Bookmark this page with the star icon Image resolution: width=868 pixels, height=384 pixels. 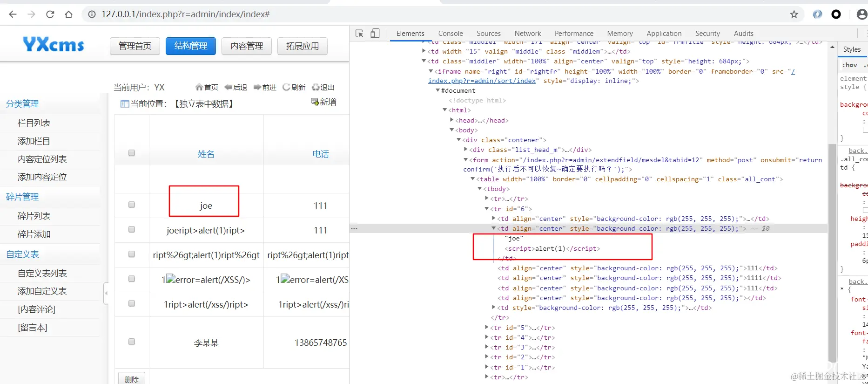pyautogui.click(x=794, y=14)
